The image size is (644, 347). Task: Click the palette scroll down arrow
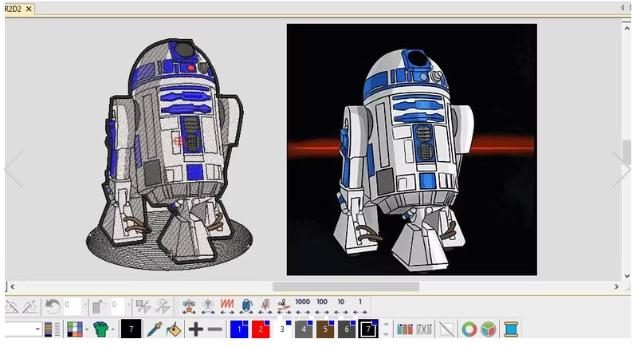386,334
